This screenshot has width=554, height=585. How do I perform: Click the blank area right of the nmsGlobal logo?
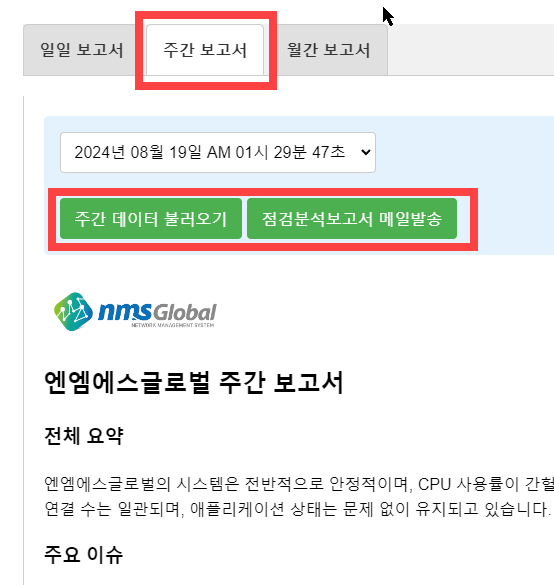tap(384, 312)
